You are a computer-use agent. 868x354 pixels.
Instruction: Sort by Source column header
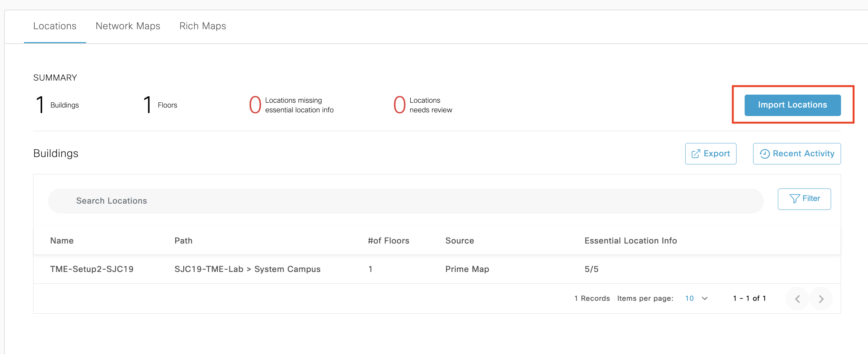pyautogui.click(x=459, y=241)
